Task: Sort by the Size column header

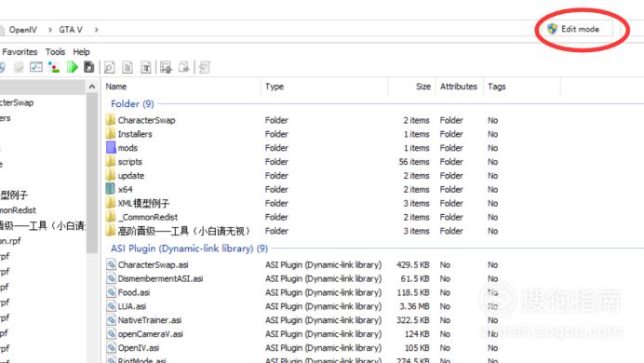Action: (423, 87)
